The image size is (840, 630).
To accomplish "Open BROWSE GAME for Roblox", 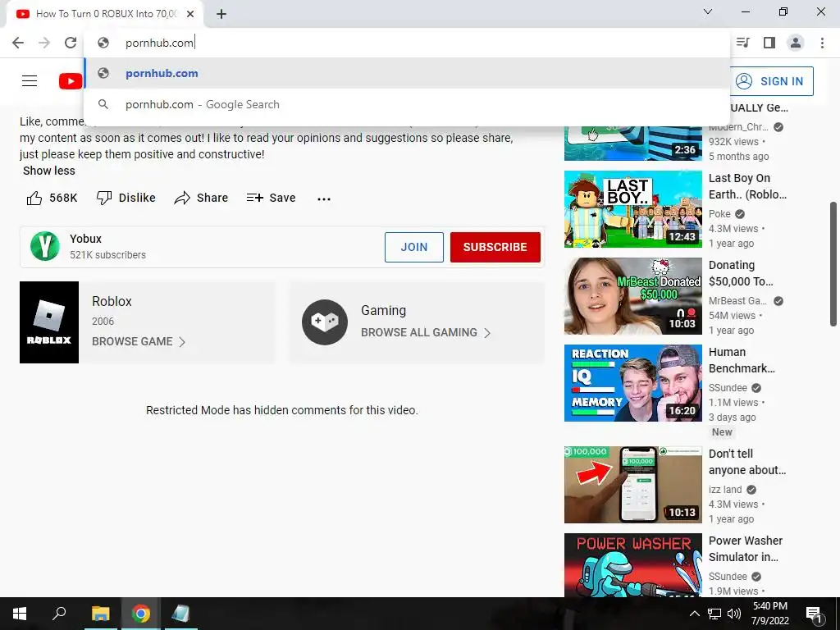I will coord(139,342).
